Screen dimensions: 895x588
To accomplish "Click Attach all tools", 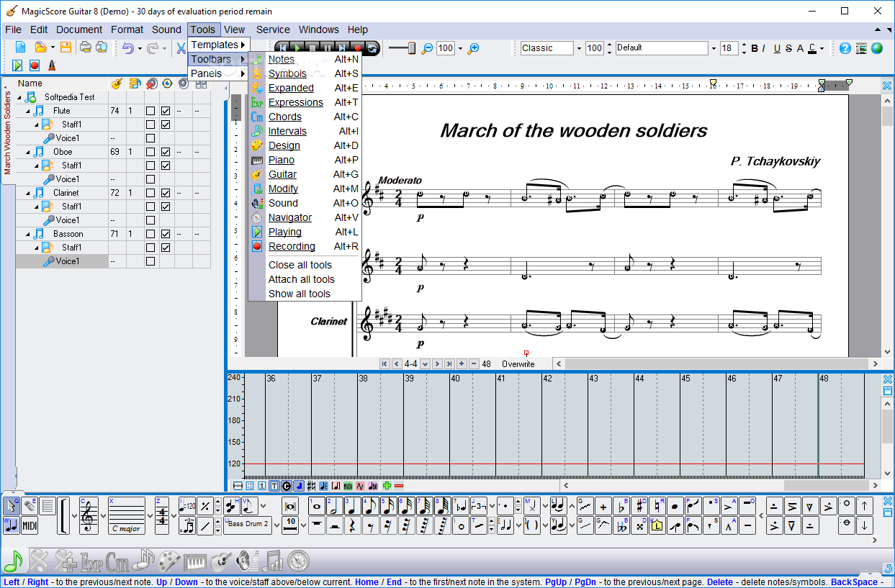I will (302, 279).
